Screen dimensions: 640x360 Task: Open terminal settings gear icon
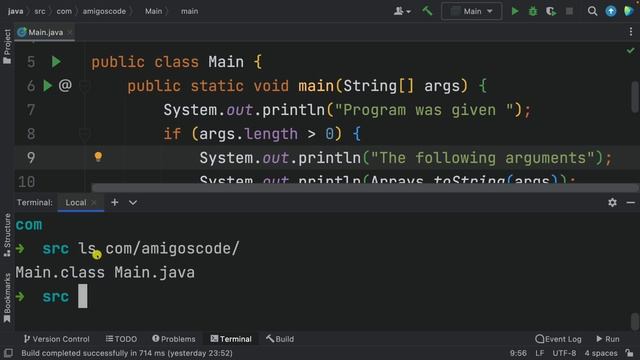612,202
